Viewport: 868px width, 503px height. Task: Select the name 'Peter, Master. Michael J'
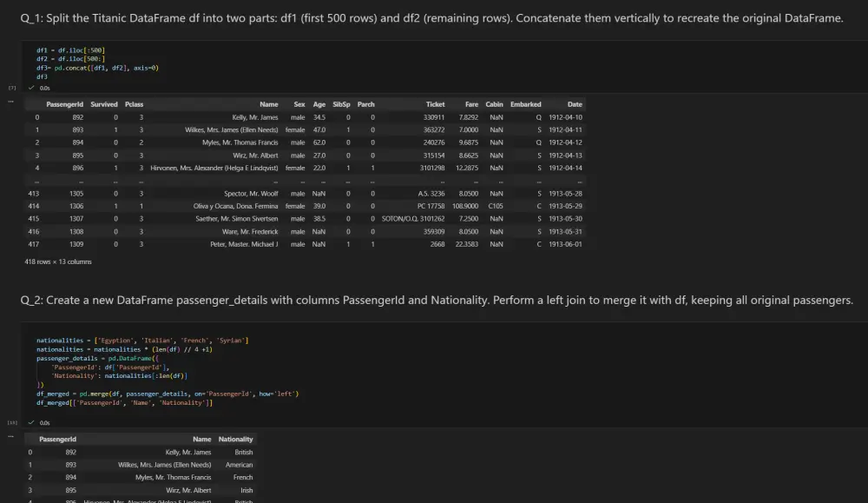(244, 244)
